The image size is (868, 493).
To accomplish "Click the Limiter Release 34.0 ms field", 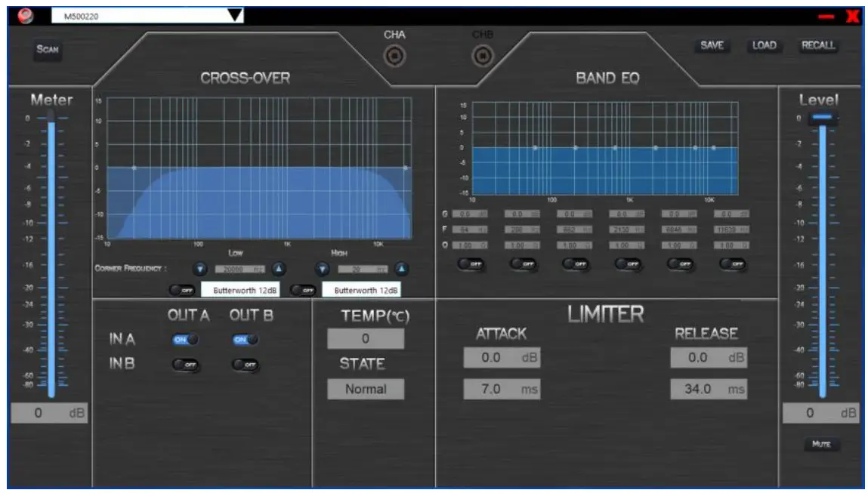I will coord(709,390).
